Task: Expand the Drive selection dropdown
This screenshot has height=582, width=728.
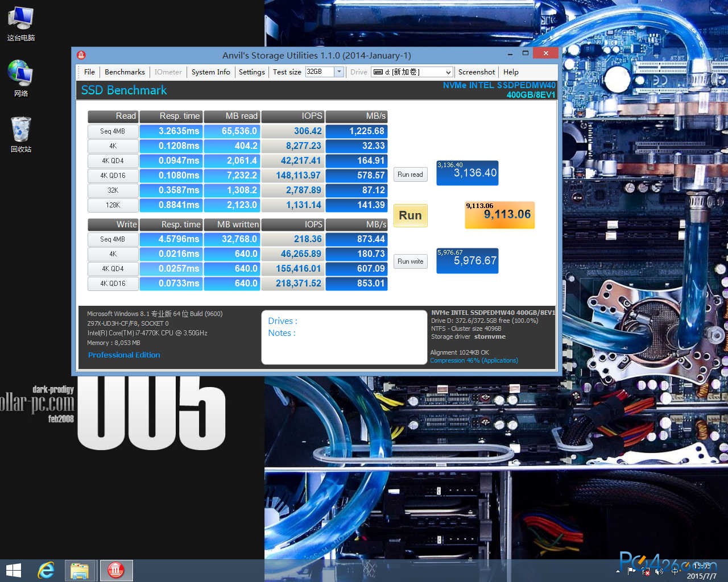Action: (448, 72)
